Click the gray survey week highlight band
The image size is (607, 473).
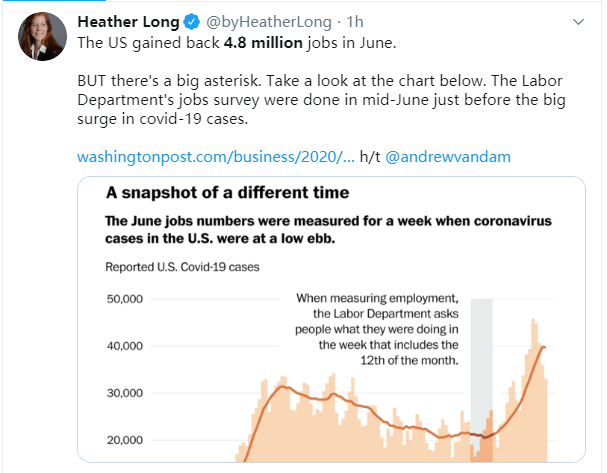pos(482,380)
